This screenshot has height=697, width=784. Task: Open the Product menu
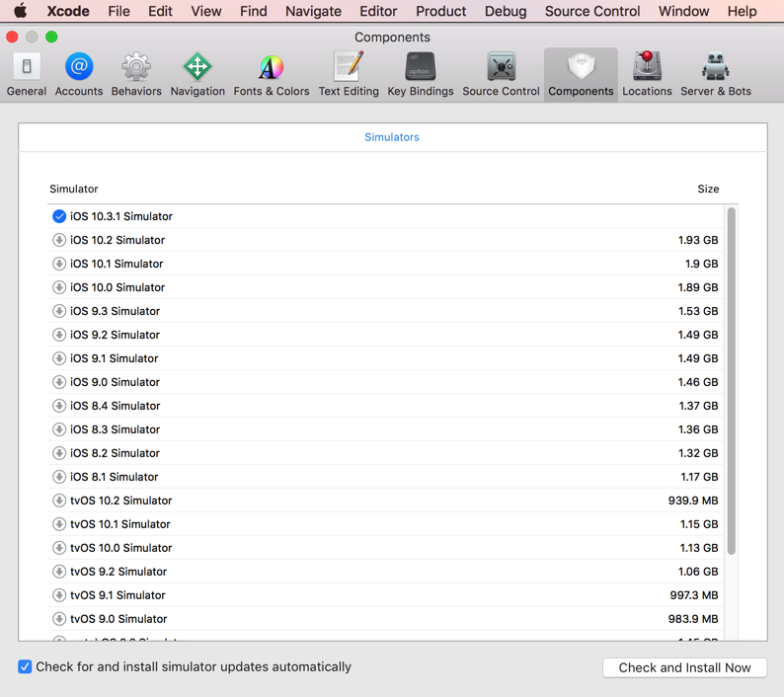(x=441, y=11)
